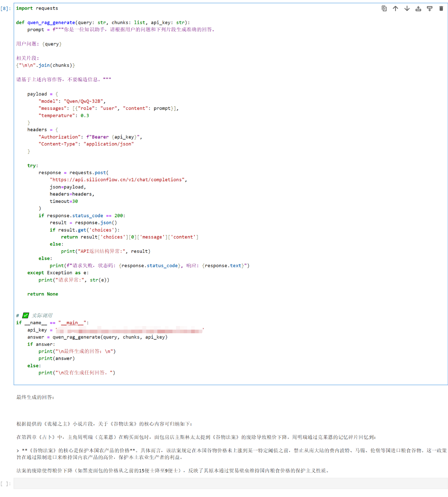The image size is (448, 497).
Task: Move this cell up
Action: coord(396,9)
